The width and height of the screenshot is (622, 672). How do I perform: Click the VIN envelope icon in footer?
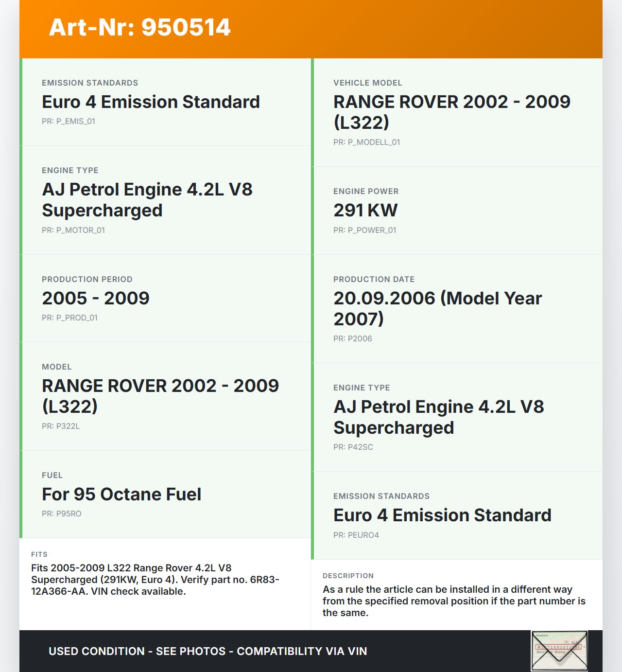559,651
